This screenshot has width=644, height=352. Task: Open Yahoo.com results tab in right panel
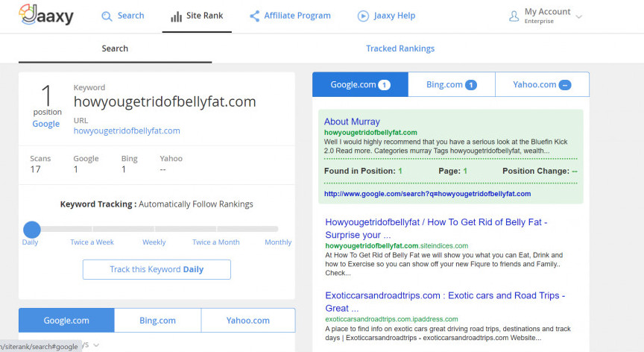tap(541, 84)
